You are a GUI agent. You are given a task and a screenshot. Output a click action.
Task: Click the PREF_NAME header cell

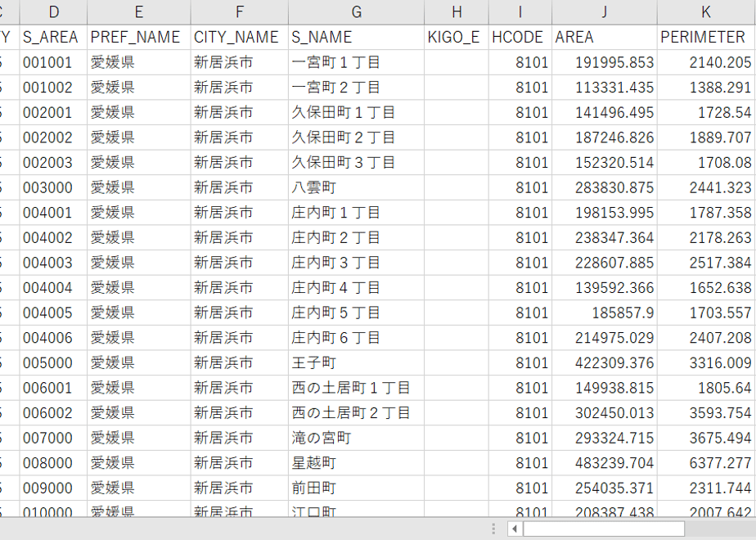tap(139, 37)
